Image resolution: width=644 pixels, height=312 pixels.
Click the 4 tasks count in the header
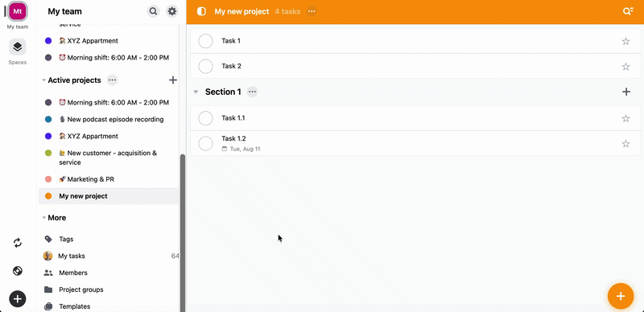[287, 11]
